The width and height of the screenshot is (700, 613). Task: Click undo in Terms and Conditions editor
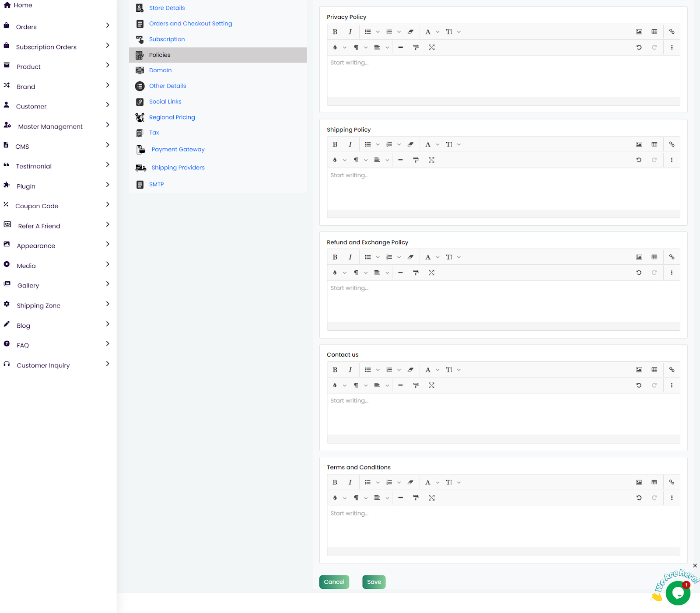click(639, 498)
